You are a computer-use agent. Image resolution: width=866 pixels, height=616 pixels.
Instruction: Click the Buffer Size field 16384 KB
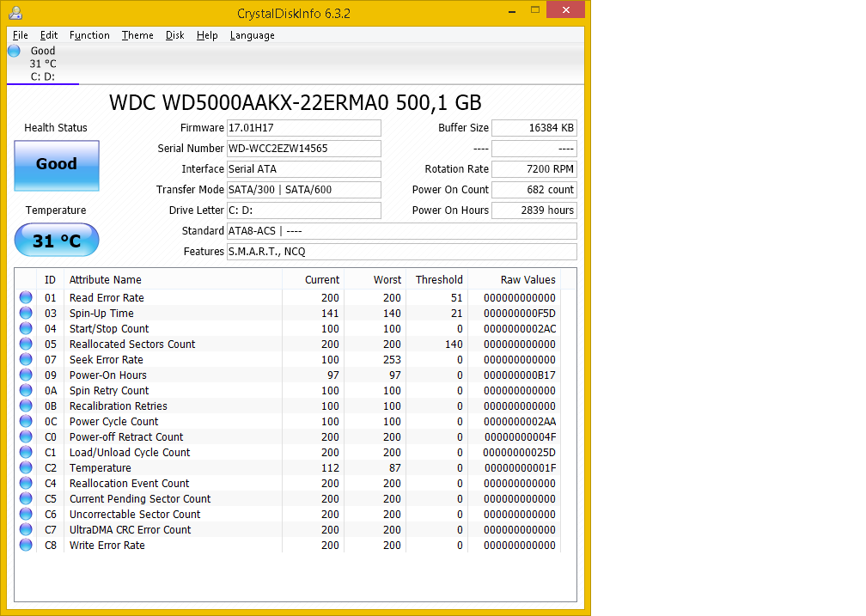pyautogui.click(x=534, y=128)
